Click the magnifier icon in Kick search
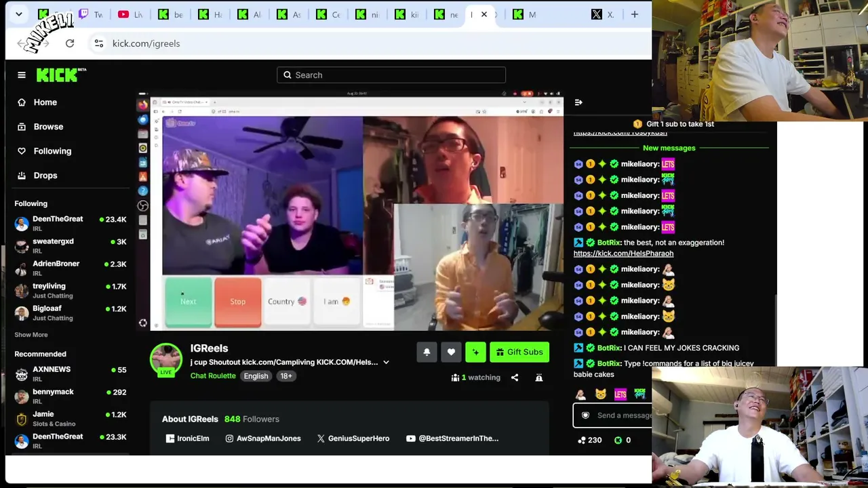 pos(288,75)
